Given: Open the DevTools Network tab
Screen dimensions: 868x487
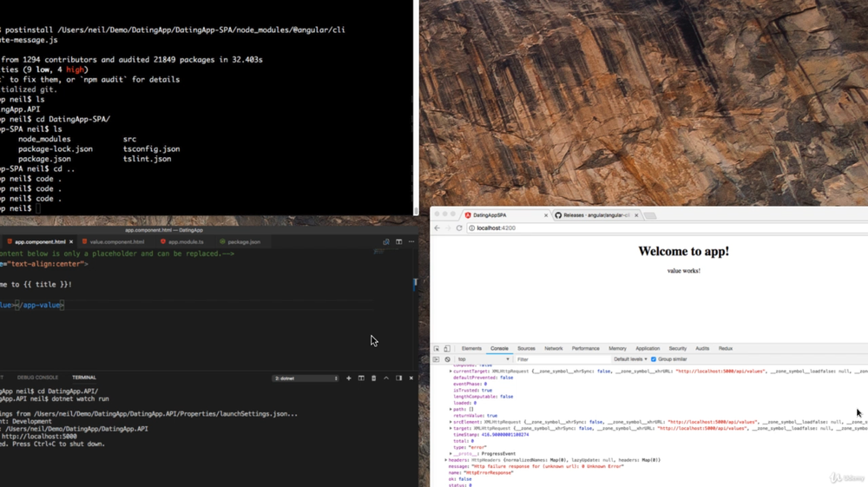Looking at the screenshot, I should [x=553, y=349].
